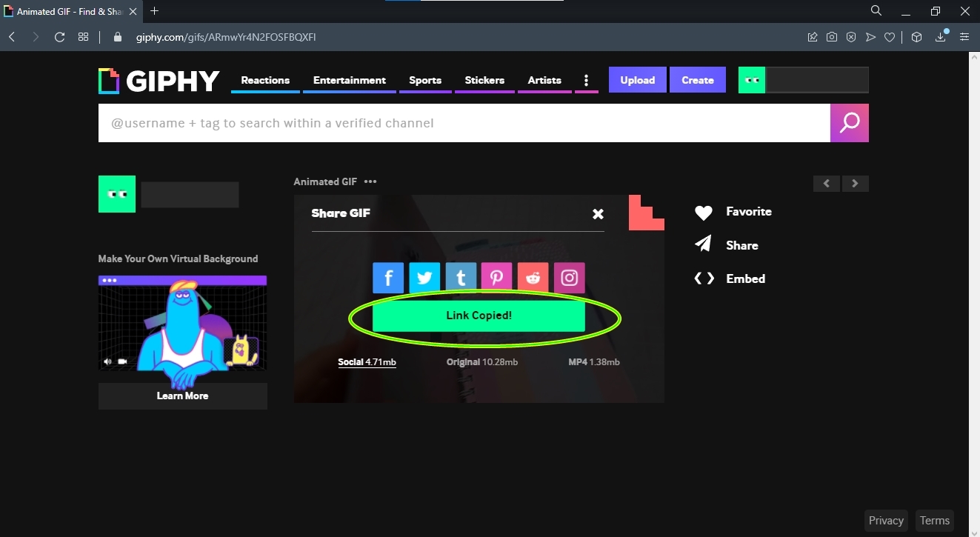Viewport: 980px width, 537px height.
Task: Click the GIPHY logo
Action: (x=159, y=81)
